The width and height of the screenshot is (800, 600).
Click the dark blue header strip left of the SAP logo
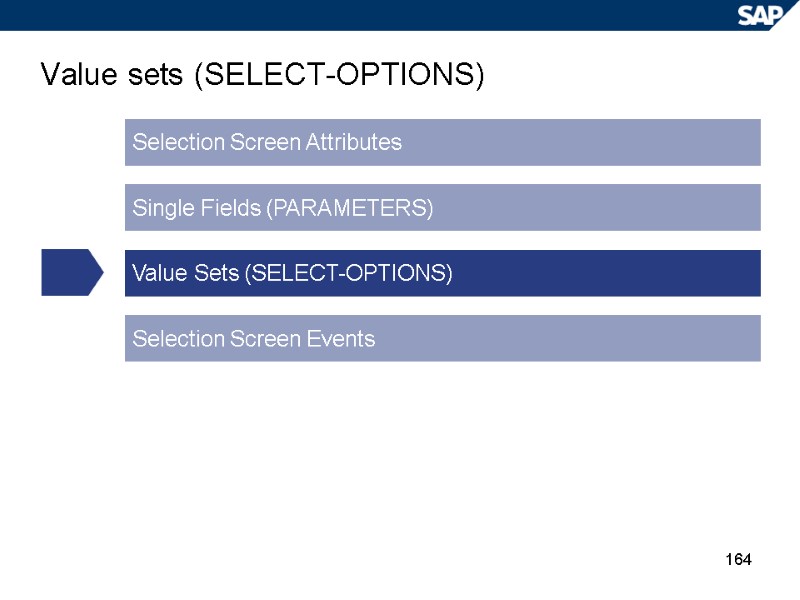point(360,15)
